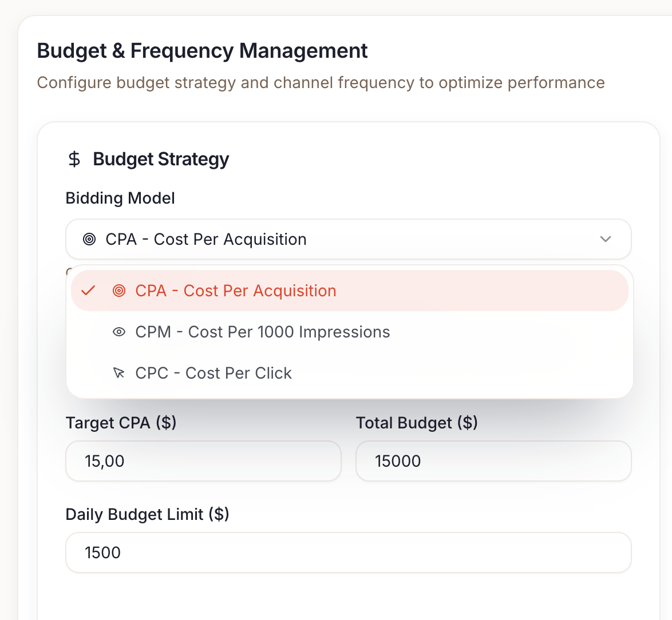The image size is (672, 620).
Task: Click the Budget Strategy section header
Action: click(x=161, y=159)
